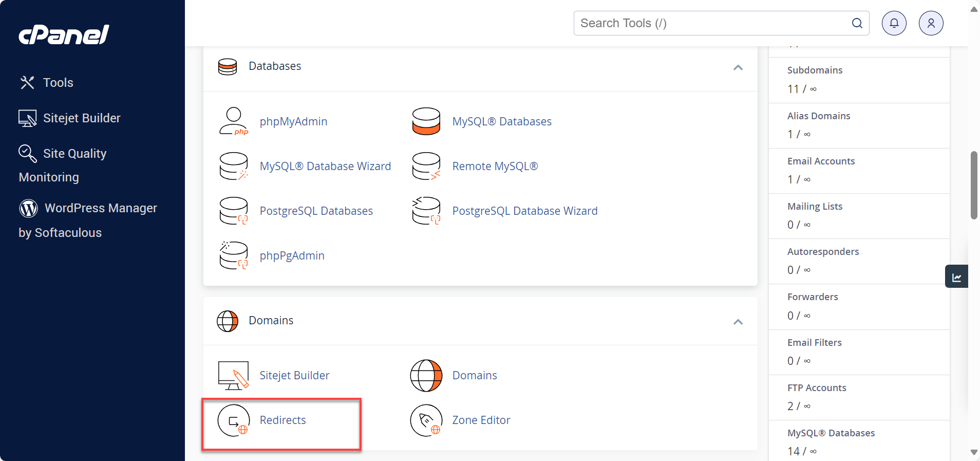Click the page vertical scrollbar thumb
Viewport: 980px width, 461px height.
[x=973, y=185]
